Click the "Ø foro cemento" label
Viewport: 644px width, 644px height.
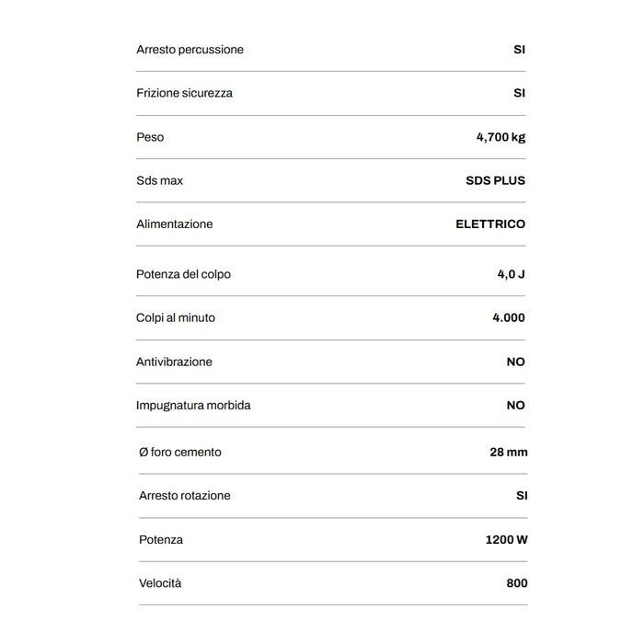179,452
